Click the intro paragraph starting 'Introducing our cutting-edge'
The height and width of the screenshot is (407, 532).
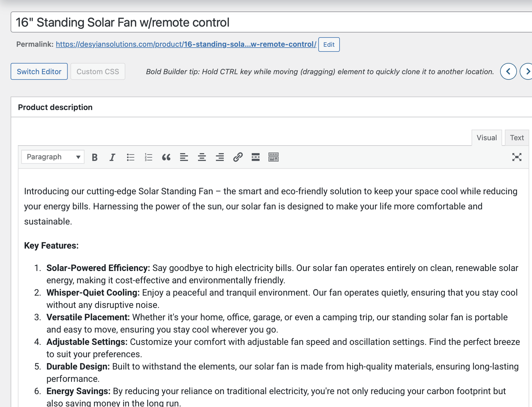271,206
